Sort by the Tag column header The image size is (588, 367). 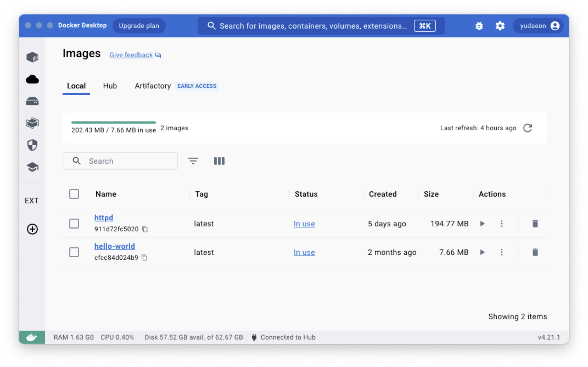[201, 194]
